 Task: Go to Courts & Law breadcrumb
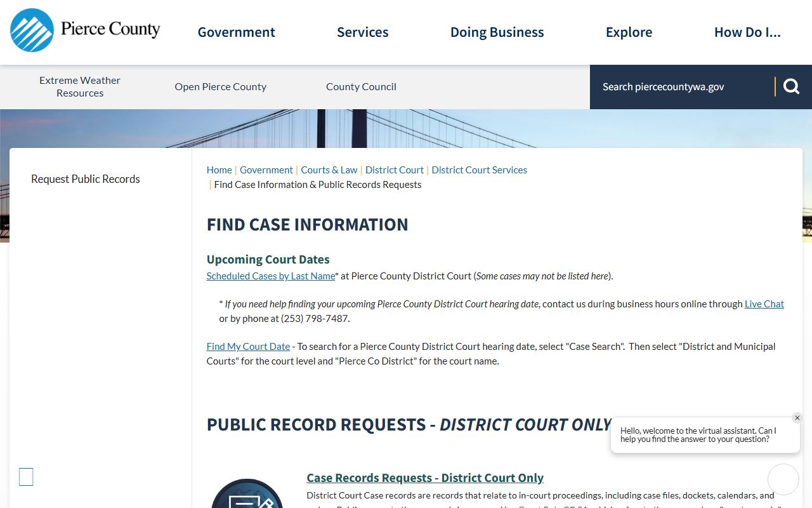tap(329, 170)
